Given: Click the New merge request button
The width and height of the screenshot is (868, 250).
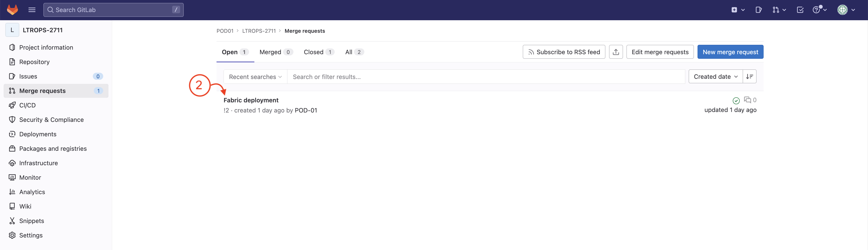Looking at the screenshot, I should click(x=730, y=52).
